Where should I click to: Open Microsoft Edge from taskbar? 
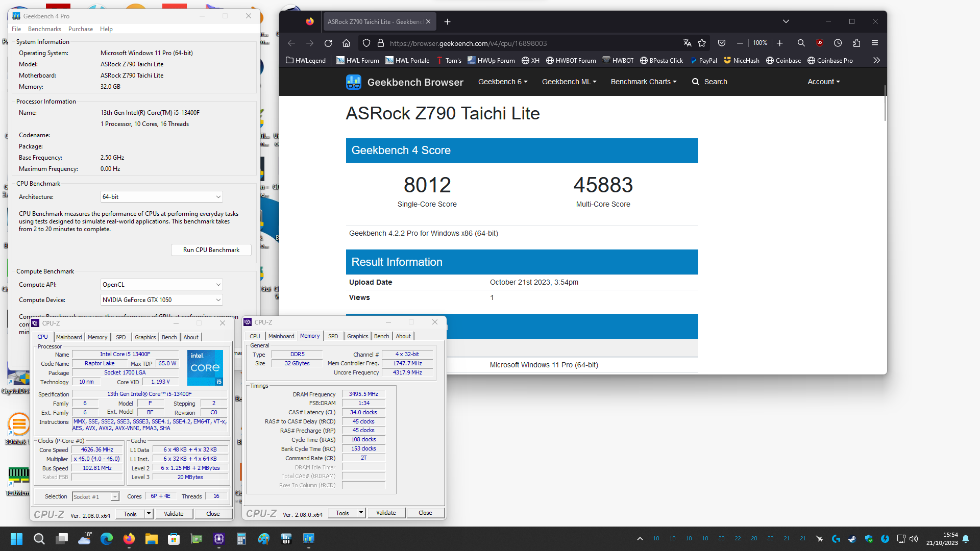pyautogui.click(x=106, y=539)
